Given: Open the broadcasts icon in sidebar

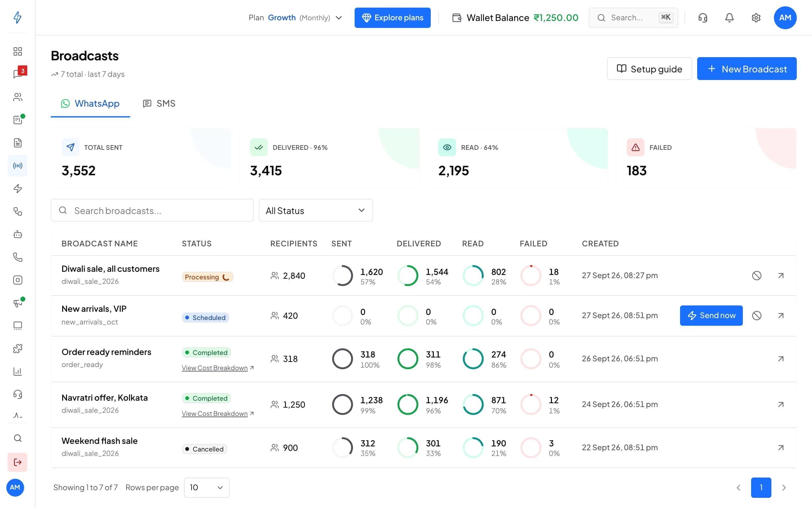Looking at the screenshot, I should [x=17, y=166].
